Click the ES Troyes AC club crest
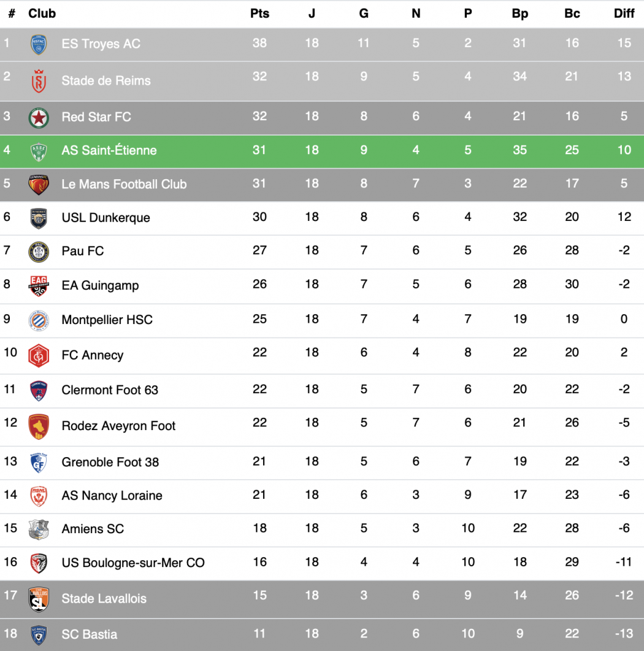 39,44
